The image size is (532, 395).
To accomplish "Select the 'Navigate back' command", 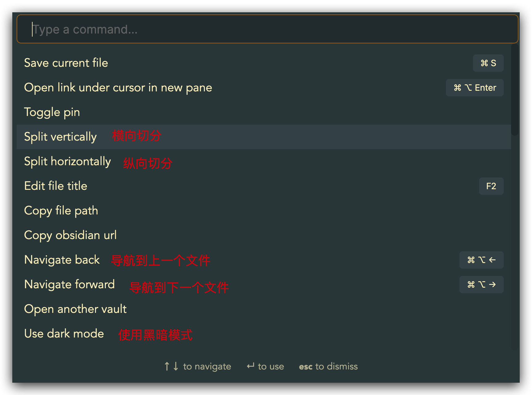I will [x=264, y=260].
